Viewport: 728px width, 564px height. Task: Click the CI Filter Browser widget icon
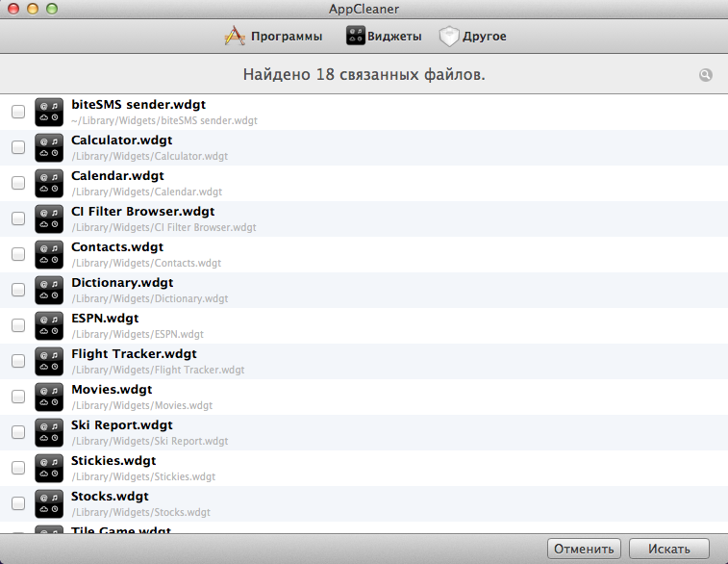pyautogui.click(x=49, y=218)
